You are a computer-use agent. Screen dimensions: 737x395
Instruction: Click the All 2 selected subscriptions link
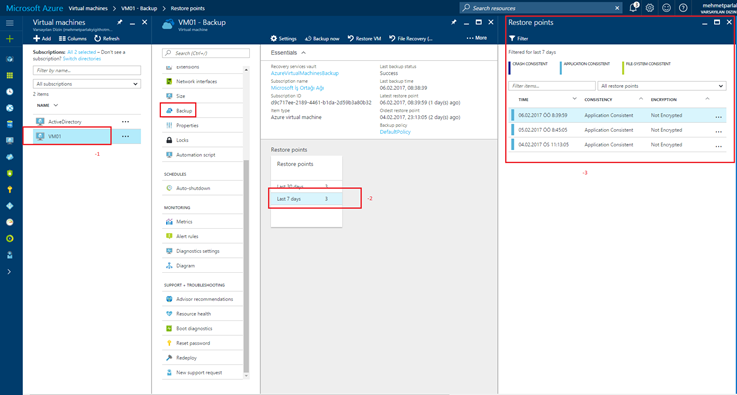point(81,52)
